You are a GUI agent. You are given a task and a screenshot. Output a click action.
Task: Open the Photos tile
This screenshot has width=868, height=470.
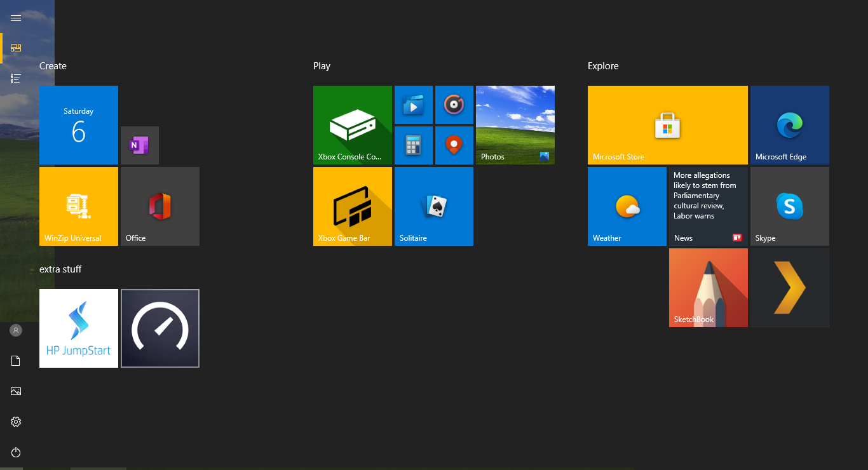515,125
